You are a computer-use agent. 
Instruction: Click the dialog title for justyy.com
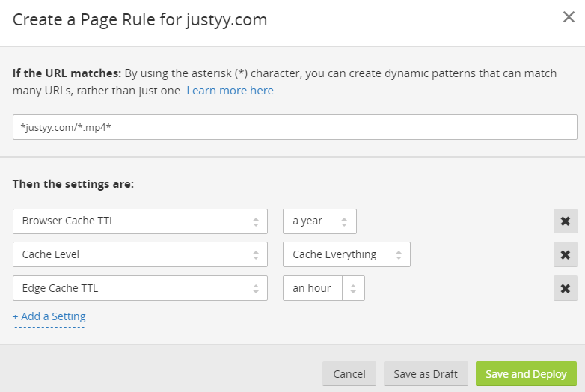pyautogui.click(x=140, y=19)
